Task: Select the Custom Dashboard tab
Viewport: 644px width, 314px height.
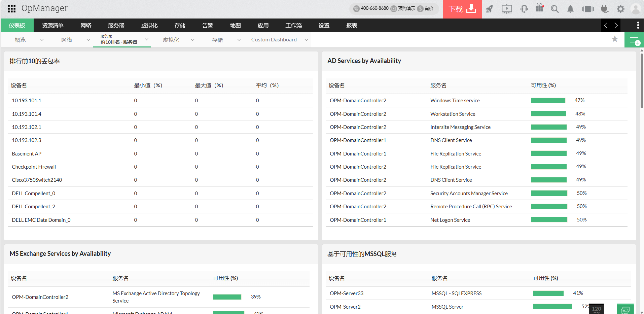Action: (274, 40)
